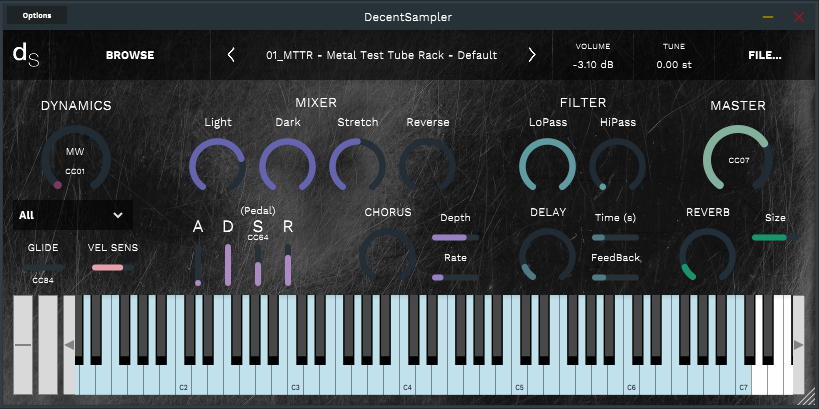Click the Stretch mixer knob
The width and height of the screenshot is (819, 409).
coord(358,166)
